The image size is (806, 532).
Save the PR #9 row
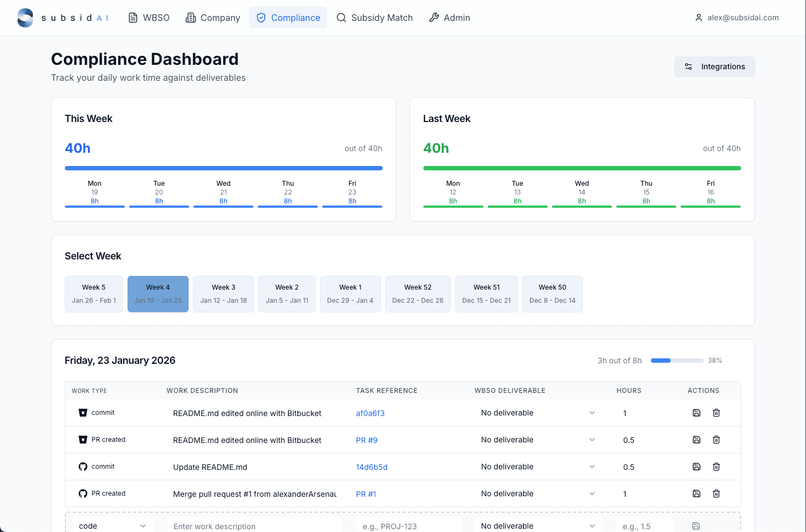(x=696, y=440)
